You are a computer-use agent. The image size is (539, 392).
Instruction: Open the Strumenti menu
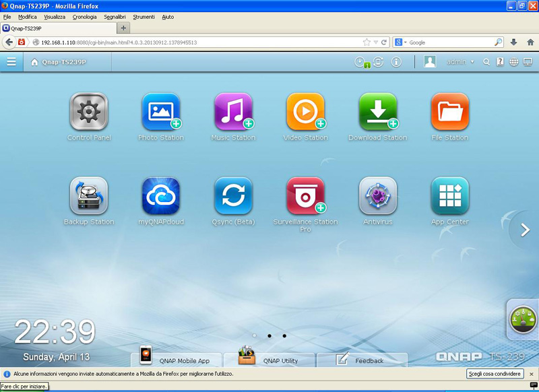pyautogui.click(x=144, y=17)
